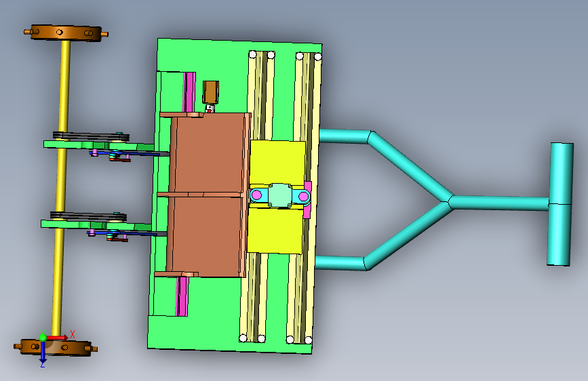Select the upper brown box panel
The width and height of the screenshot is (588, 381).
click(x=210, y=153)
